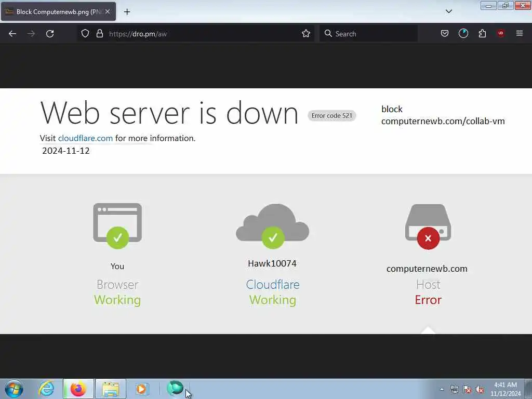Select the Block Computernewb.png tab
This screenshot has width=532, height=399.
[58, 11]
